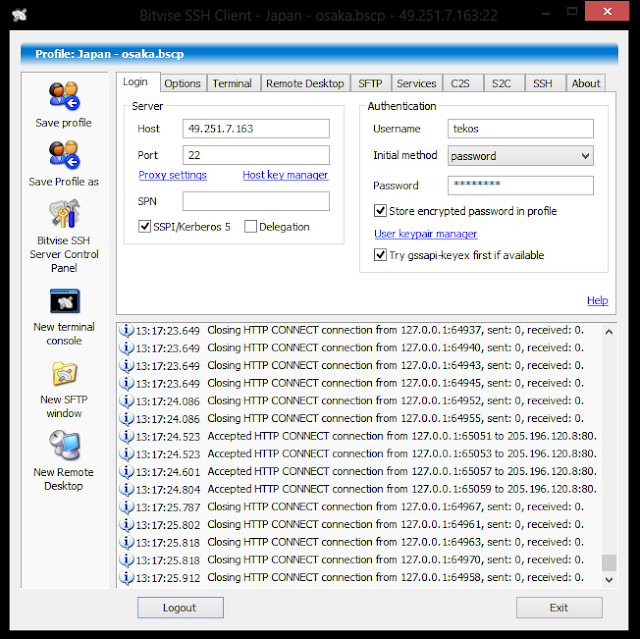Screen dimensions: 640x639
Task: Click the SPN input field
Action: (x=256, y=201)
